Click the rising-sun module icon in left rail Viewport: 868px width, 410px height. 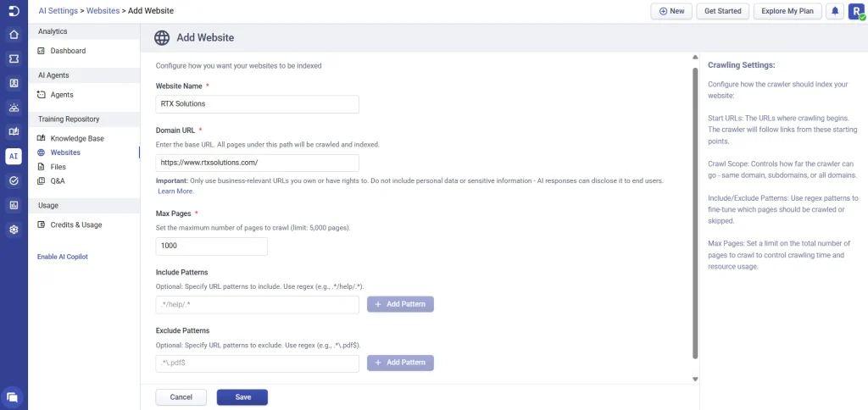(x=14, y=108)
